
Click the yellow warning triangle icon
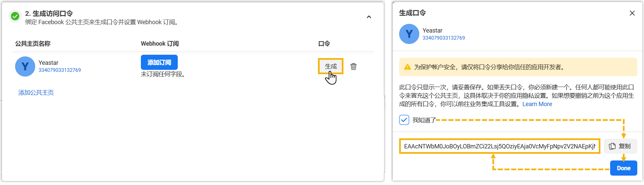[x=408, y=67]
